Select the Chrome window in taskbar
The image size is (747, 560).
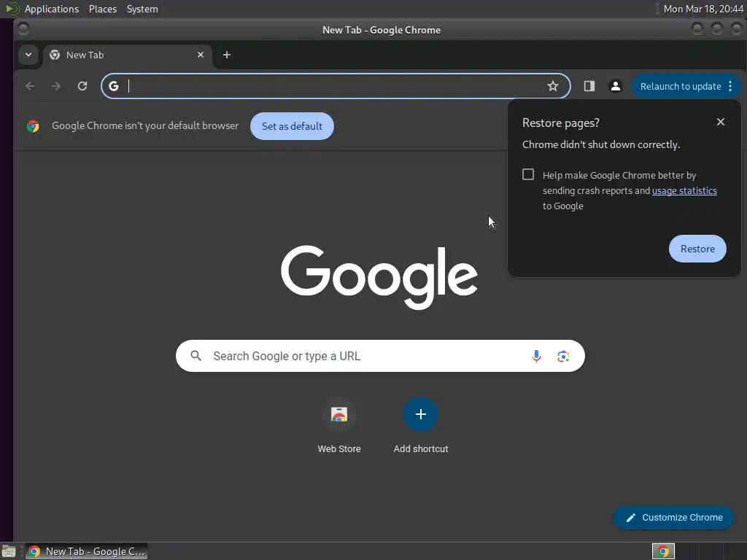tap(86, 551)
